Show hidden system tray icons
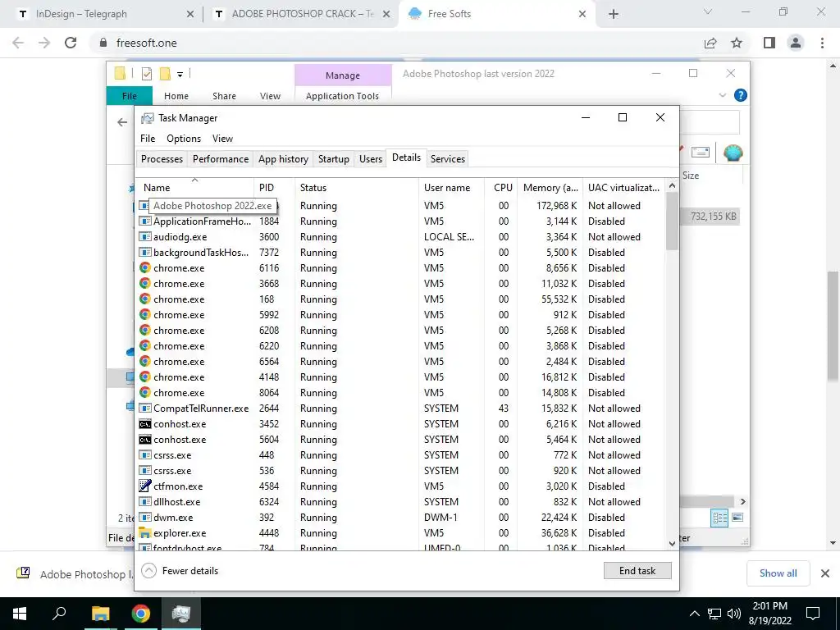840x630 pixels. (694, 614)
